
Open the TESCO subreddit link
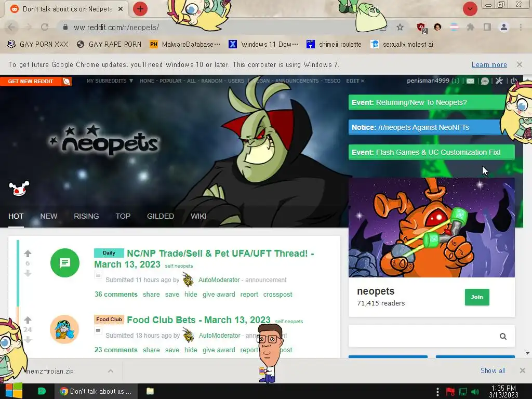[x=332, y=81]
